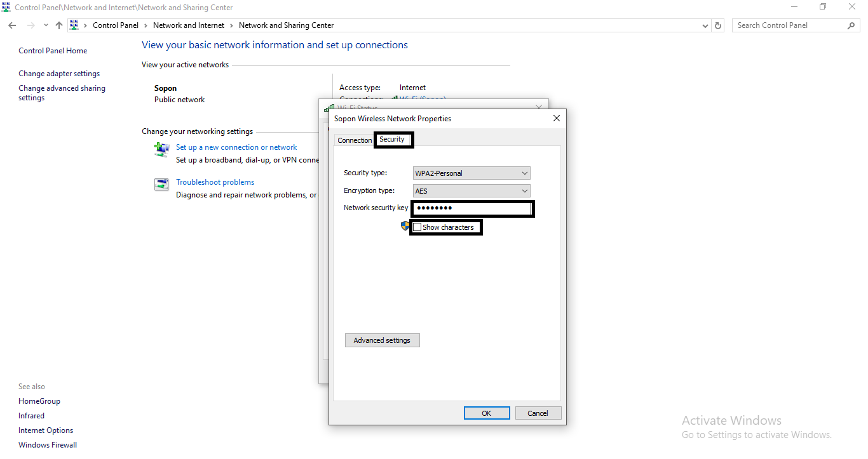Click the breadcrumb arrow after Control Panel

146,25
